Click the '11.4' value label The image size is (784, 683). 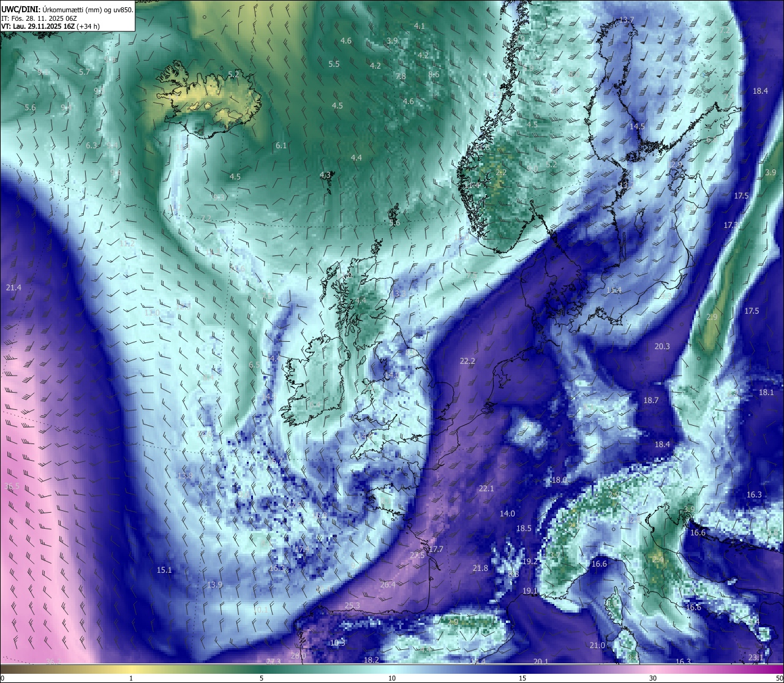click(x=614, y=290)
